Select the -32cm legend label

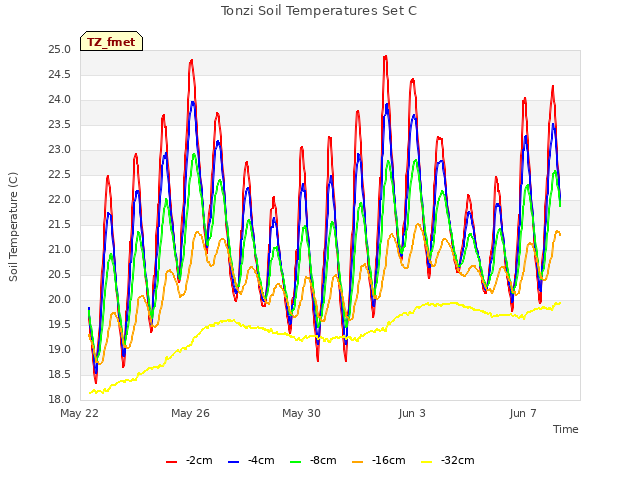pos(458,460)
